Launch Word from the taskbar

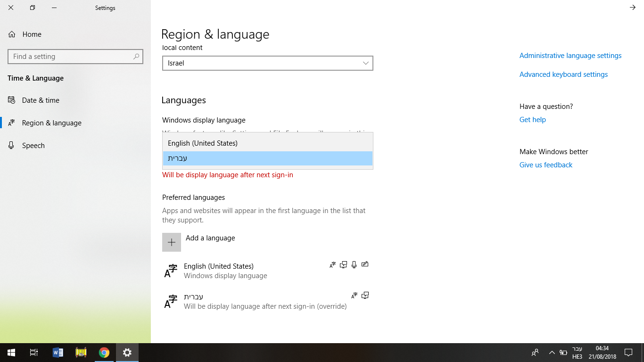point(58,353)
